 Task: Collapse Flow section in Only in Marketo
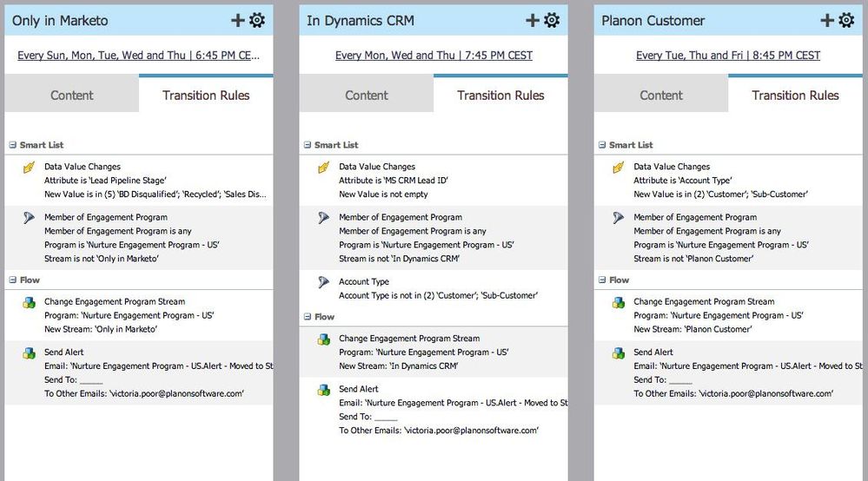pos(12,280)
